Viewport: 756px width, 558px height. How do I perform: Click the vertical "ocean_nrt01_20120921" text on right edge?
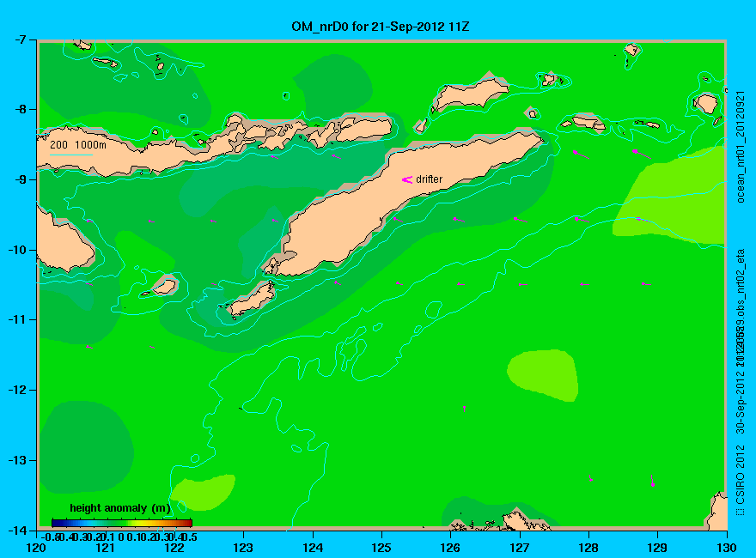pos(741,147)
